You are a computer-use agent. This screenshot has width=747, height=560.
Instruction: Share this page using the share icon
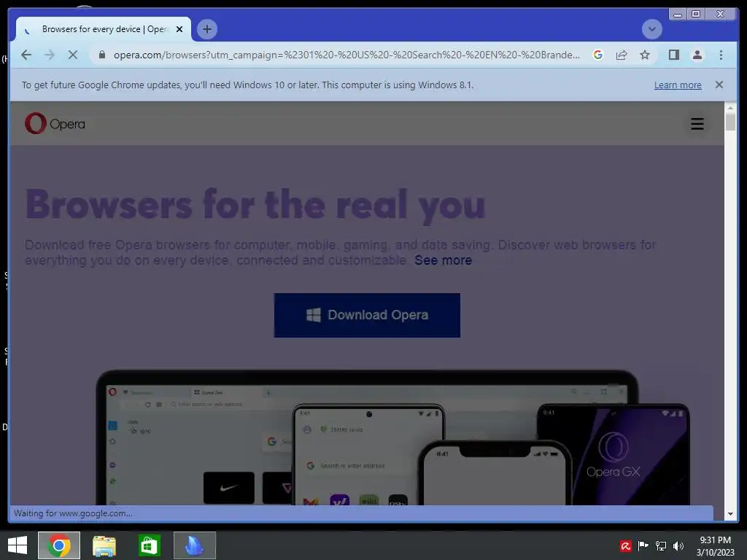coord(622,55)
